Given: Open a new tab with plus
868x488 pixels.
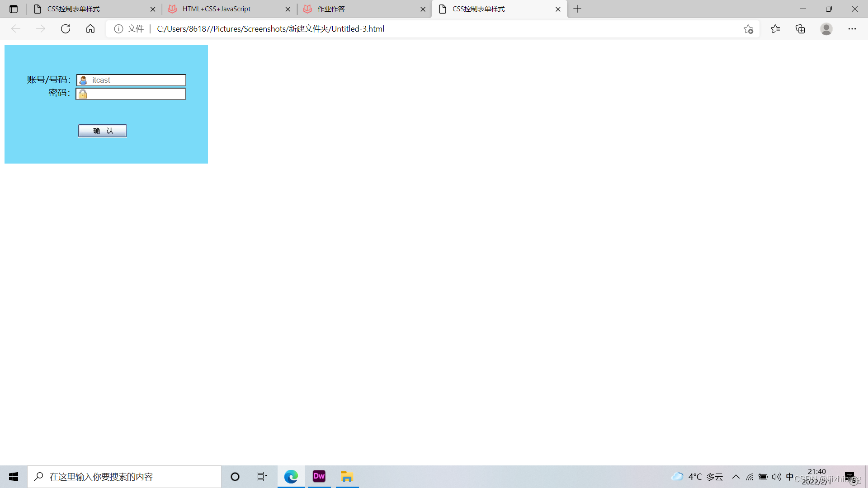Looking at the screenshot, I should (577, 9).
